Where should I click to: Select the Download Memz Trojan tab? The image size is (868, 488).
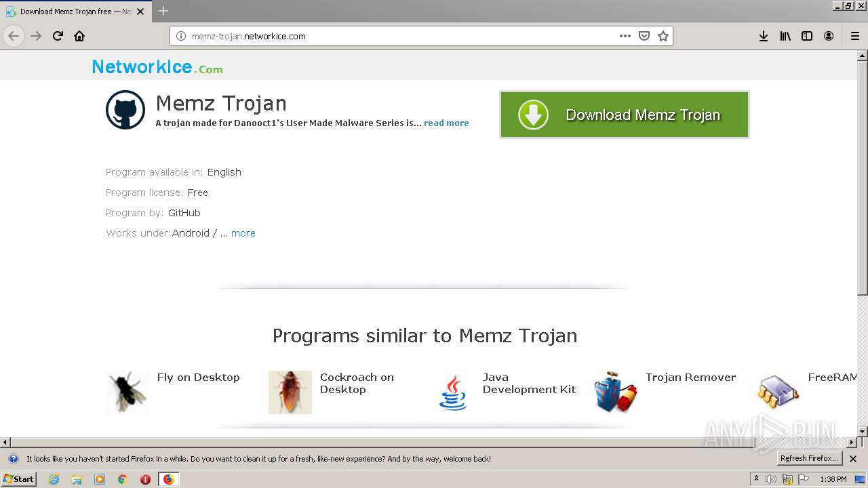(x=76, y=12)
